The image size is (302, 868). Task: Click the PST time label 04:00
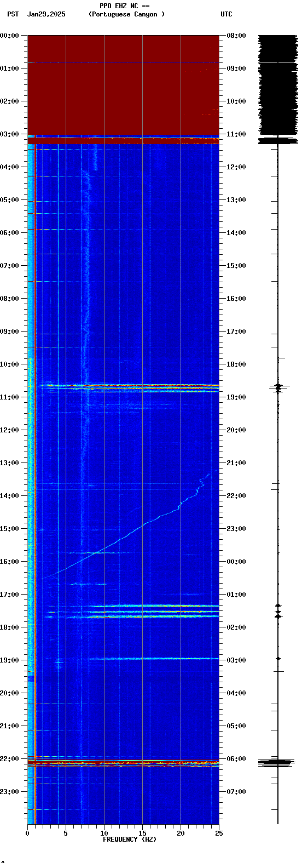point(10,167)
